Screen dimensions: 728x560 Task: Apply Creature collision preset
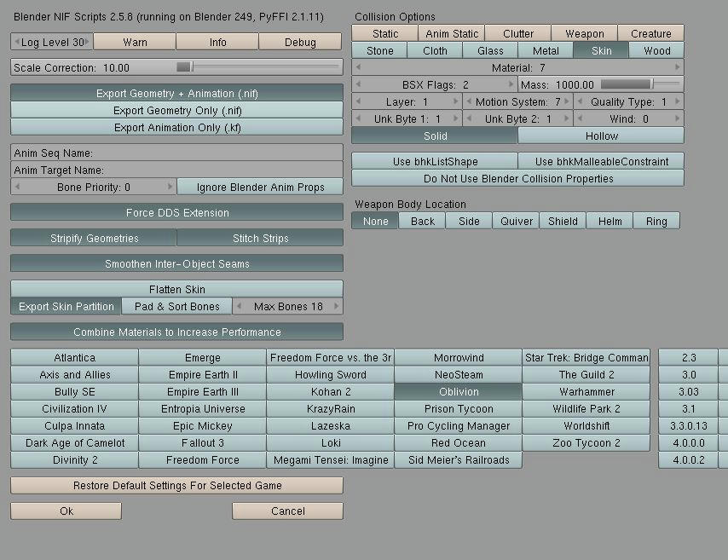pyautogui.click(x=651, y=33)
